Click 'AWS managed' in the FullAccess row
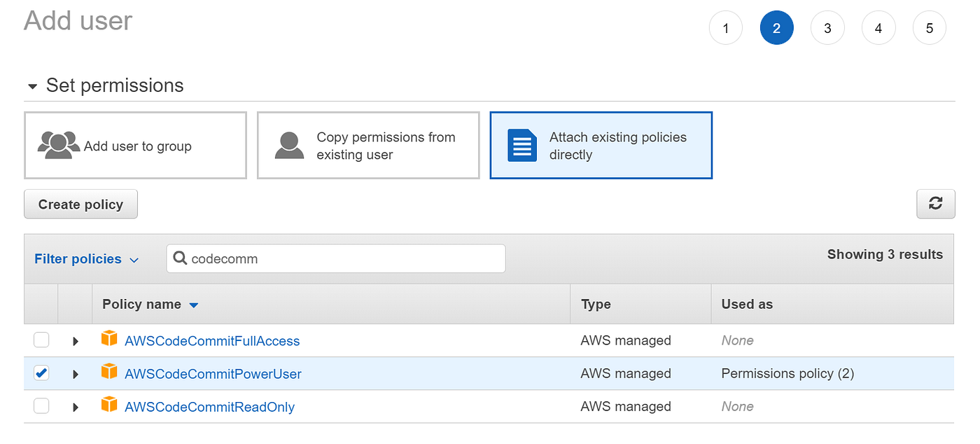This screenshot has height=444, width=980. [626, 341]
